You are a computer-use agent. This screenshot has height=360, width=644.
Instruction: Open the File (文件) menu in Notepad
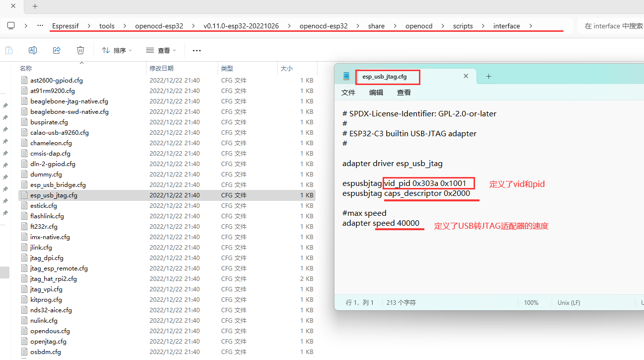pyautogui.click(x=348, y=92)
